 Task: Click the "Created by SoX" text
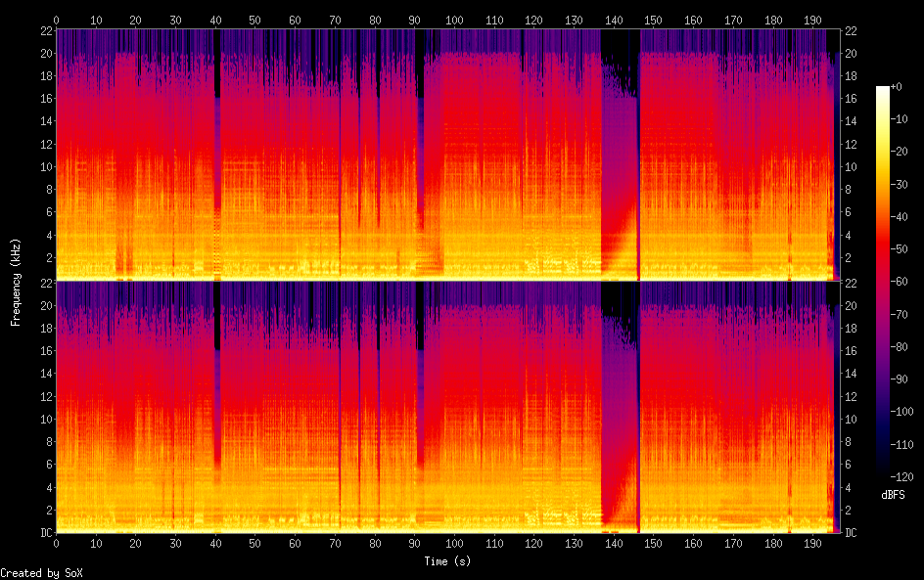click(x=41, y=573)
